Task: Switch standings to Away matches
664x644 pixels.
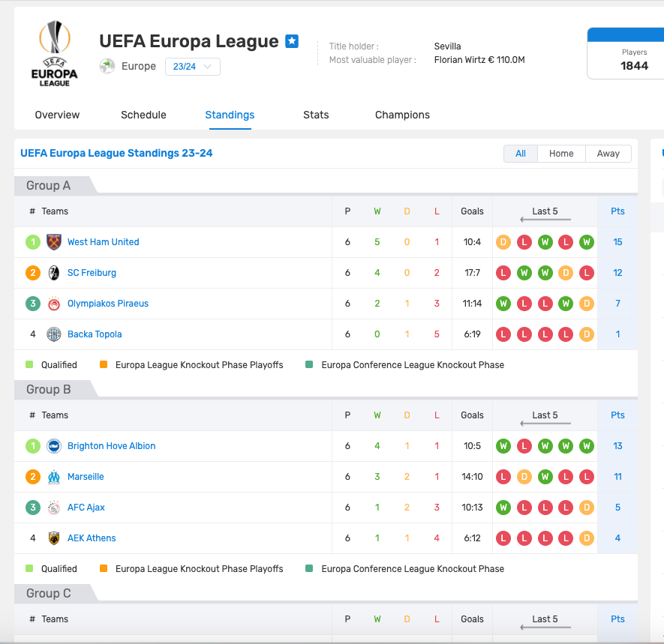Action: 608,154
